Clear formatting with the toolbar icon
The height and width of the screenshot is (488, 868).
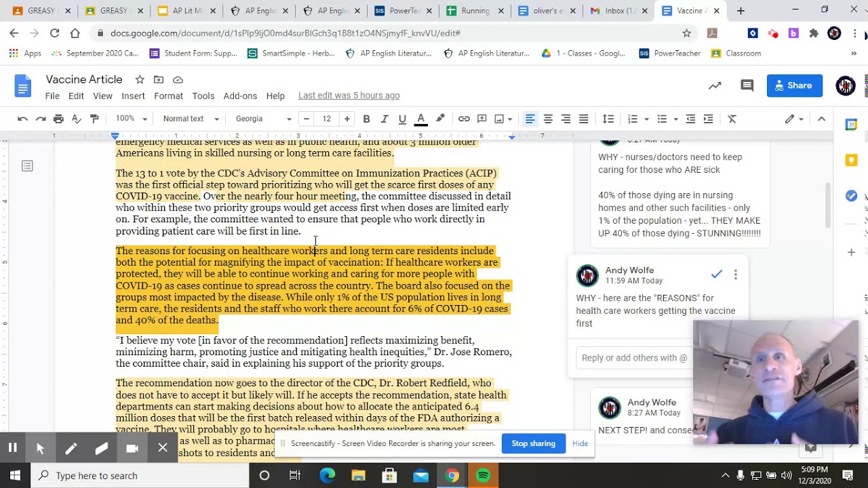pos(732,119)
